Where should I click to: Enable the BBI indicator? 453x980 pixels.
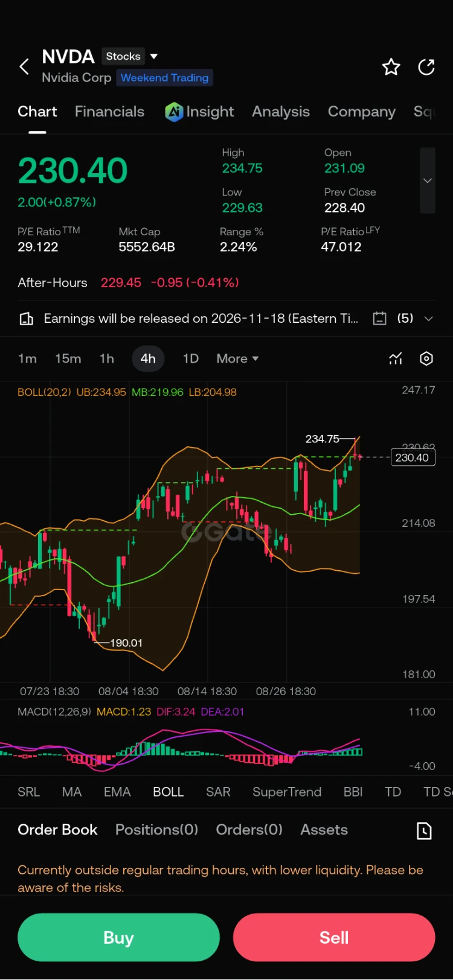click(353, 792)
